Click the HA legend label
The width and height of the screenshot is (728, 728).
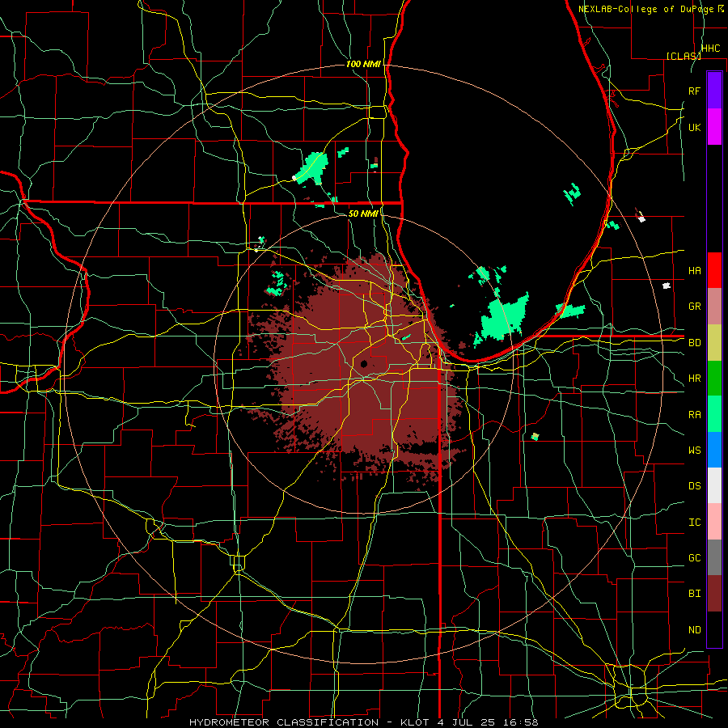694,270
